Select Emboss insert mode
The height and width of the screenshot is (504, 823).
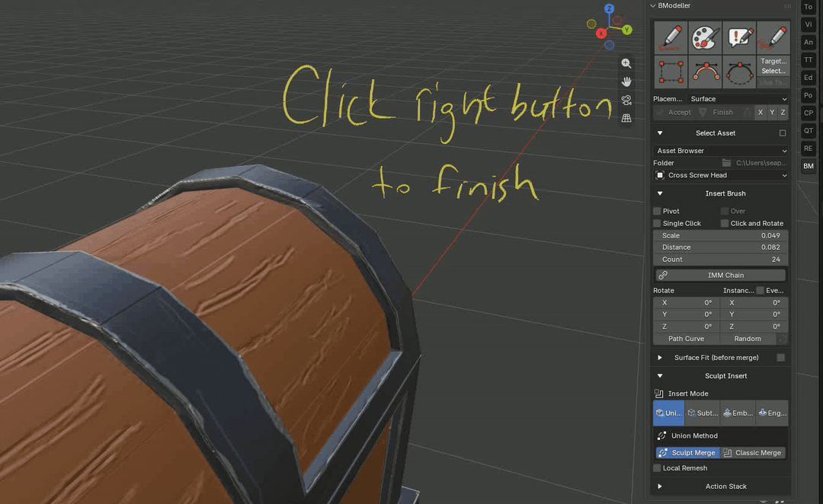[738, 413]
